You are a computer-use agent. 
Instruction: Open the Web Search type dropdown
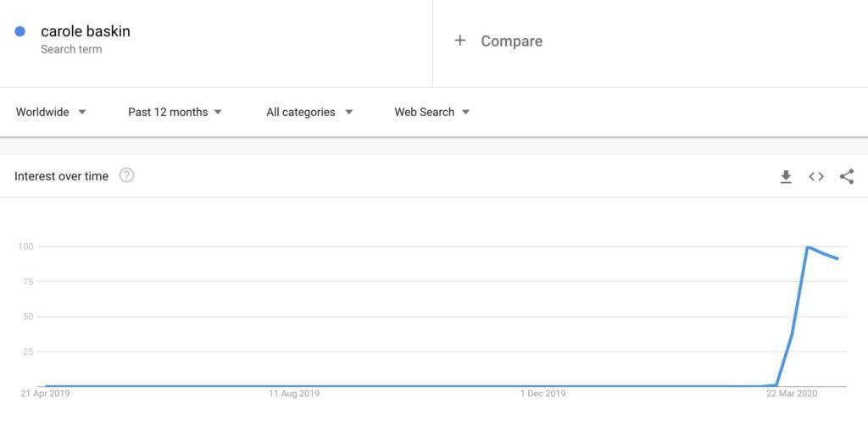coord(431,112)
